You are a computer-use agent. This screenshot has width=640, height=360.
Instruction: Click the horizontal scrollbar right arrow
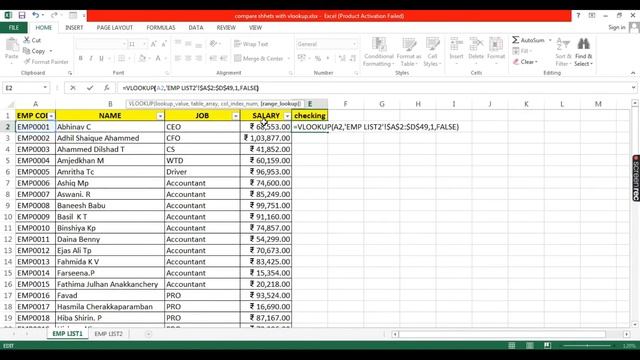click(x=627, y=334)
